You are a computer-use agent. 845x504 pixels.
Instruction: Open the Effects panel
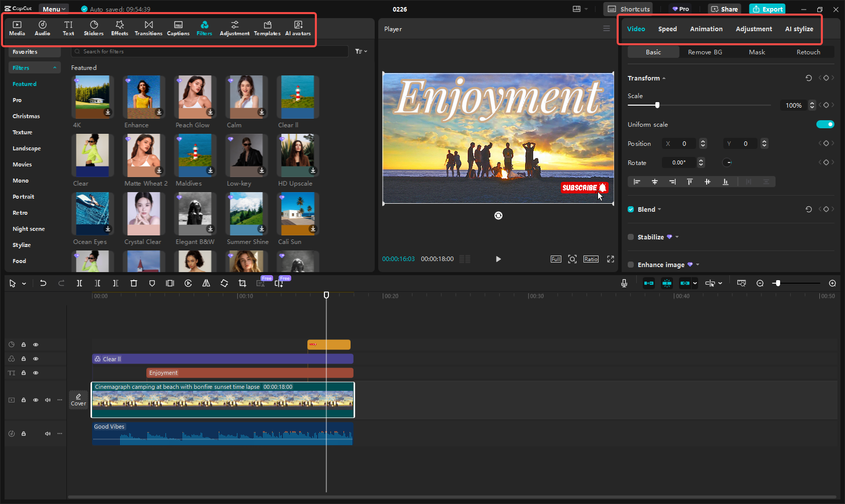click(120, 28)
